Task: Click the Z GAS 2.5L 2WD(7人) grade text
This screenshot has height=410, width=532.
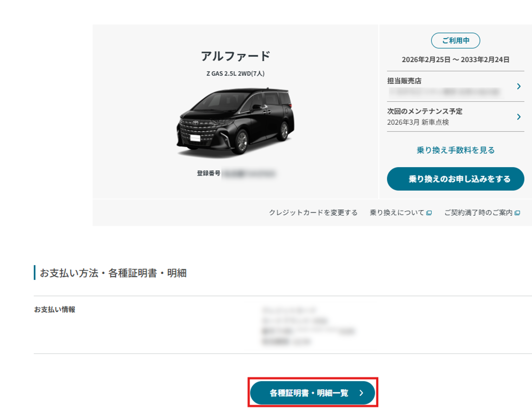Action: point(235,74)
